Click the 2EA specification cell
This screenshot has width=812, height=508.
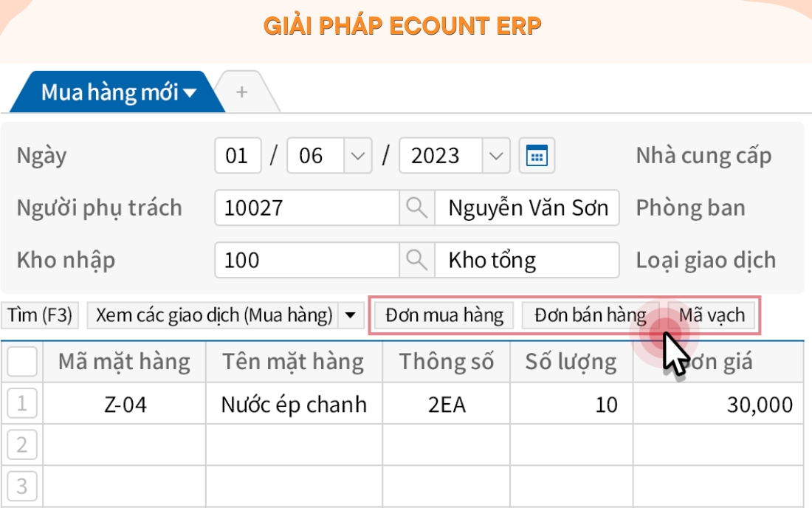click(x=447, y=404)
